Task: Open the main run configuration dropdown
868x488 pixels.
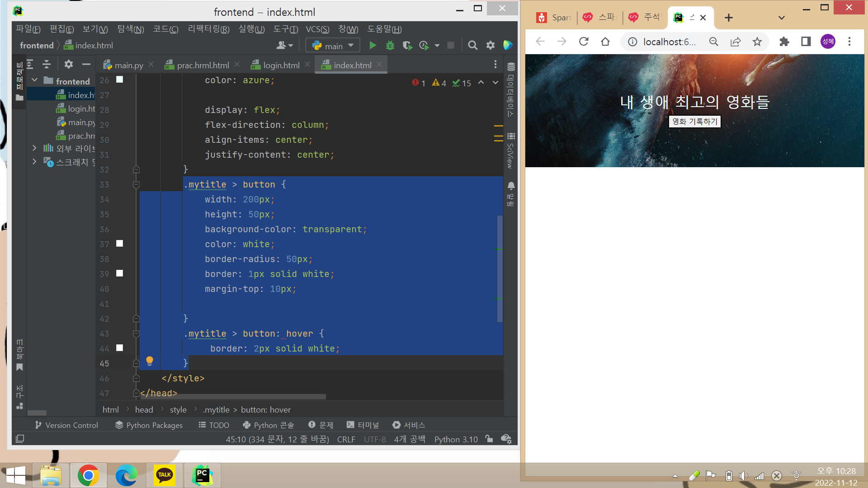Action: [x=333, y=45]
